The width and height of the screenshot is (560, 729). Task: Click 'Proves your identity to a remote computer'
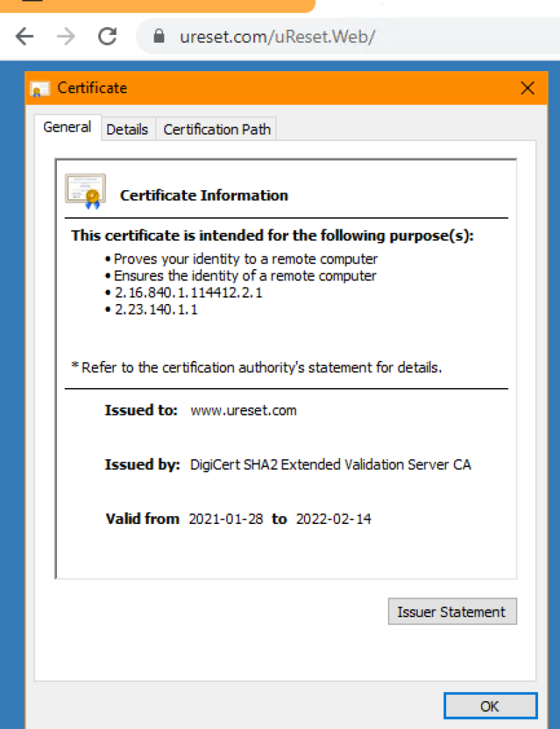coord(245,259)
